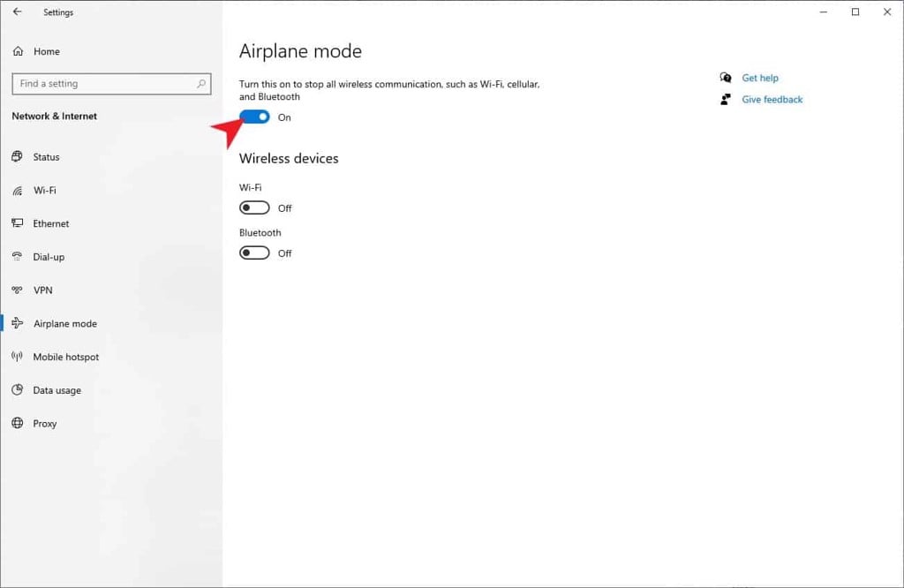Click the Proxy globe icon
This screenshot has height=588, width=904.
click(x=17, y=424)
